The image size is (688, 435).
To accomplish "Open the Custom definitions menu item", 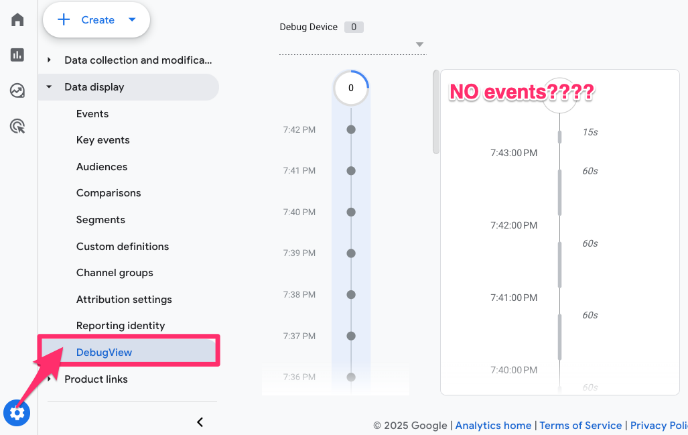I will (123, 246).
